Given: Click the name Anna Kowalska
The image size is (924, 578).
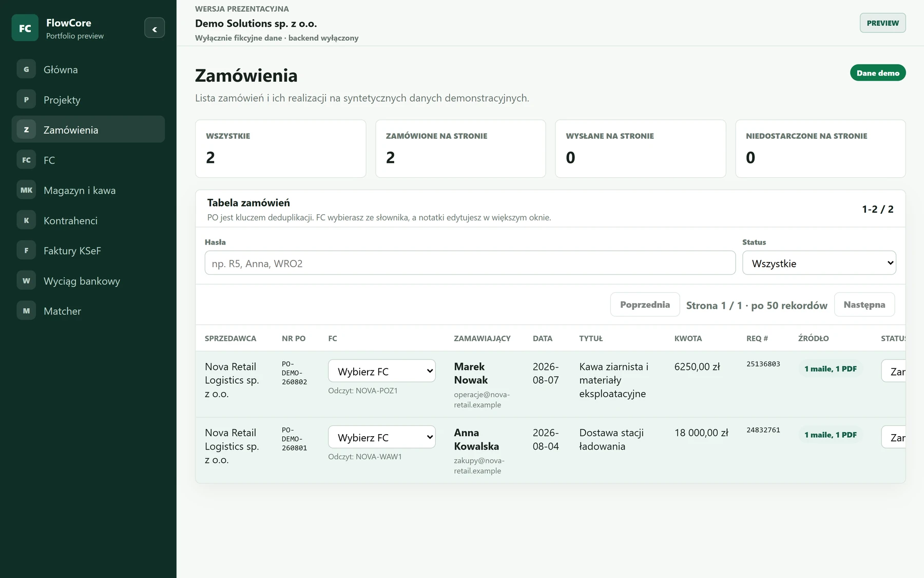Looking at the screenshot, I should pyautogui.click(x=476, y=439).
